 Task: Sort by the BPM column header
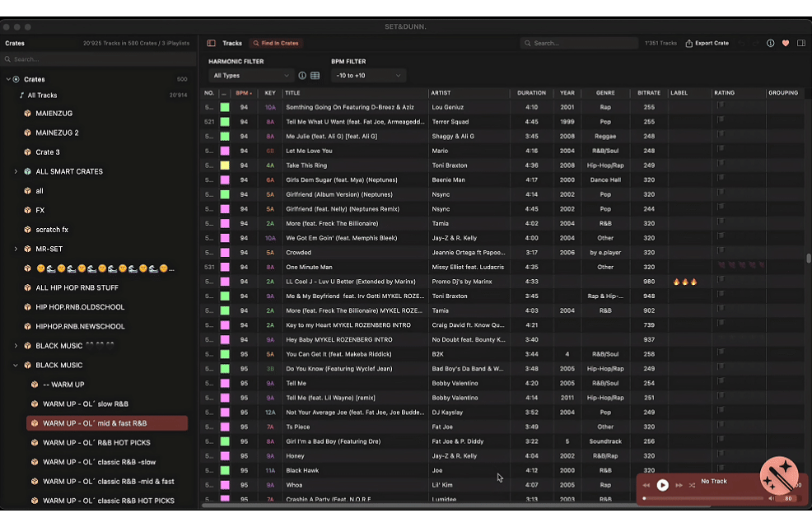(x=244, y=93)
